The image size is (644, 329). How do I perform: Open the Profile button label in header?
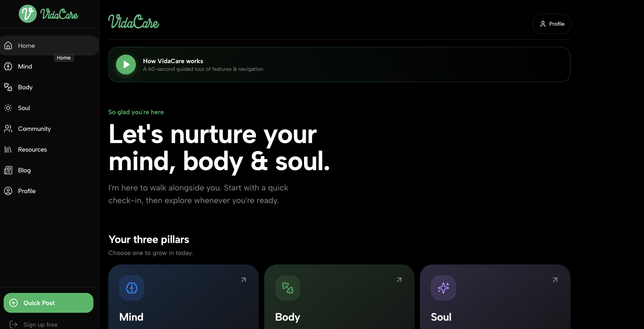pos(557,24)
